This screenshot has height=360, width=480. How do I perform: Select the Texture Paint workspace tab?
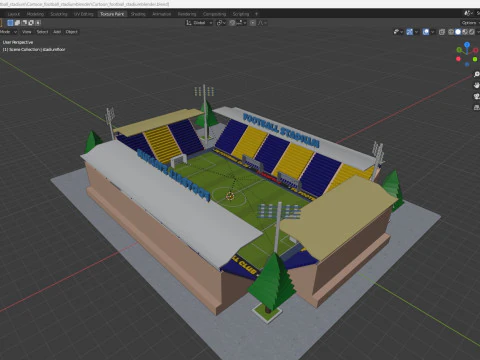[112, 14]
